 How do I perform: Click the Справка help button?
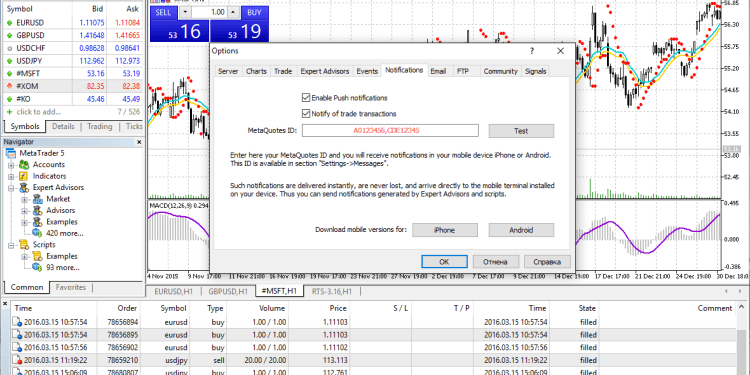[547, 262]
